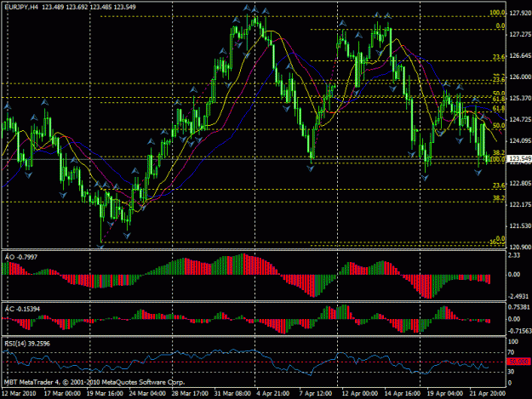Click the 121.530 price axis label
This screenshot has width=532, height=399.
(x=520, y=225)
